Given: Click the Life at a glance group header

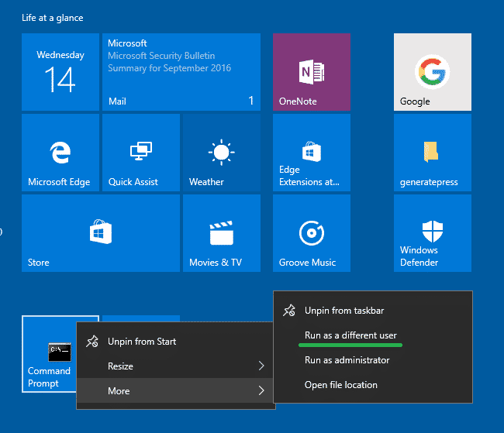Looking at the screenshot, I should click(53, 18).
